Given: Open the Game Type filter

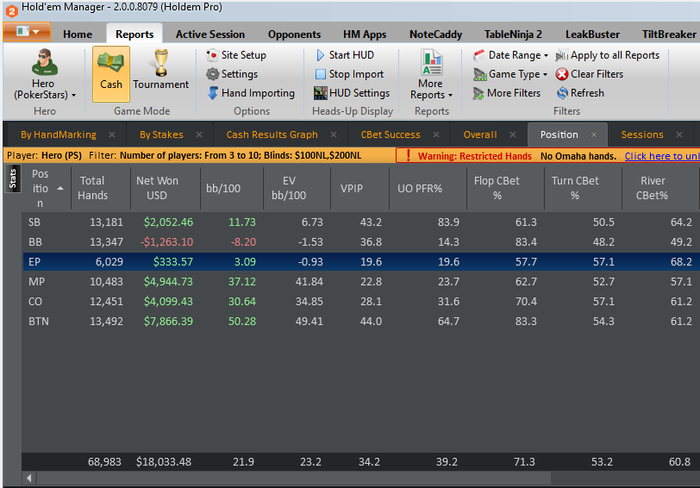Looking at the screenshot, I should [x=510, y=74].
